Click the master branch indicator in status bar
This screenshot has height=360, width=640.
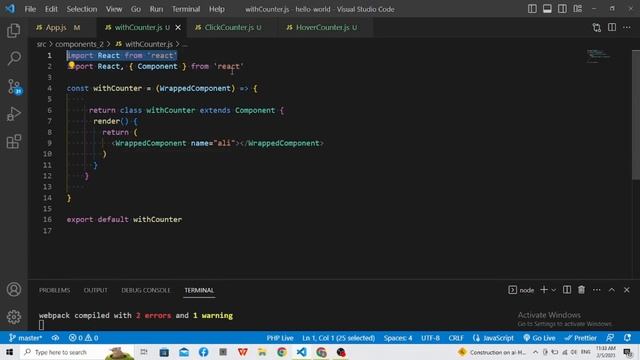tap(25, 338)
